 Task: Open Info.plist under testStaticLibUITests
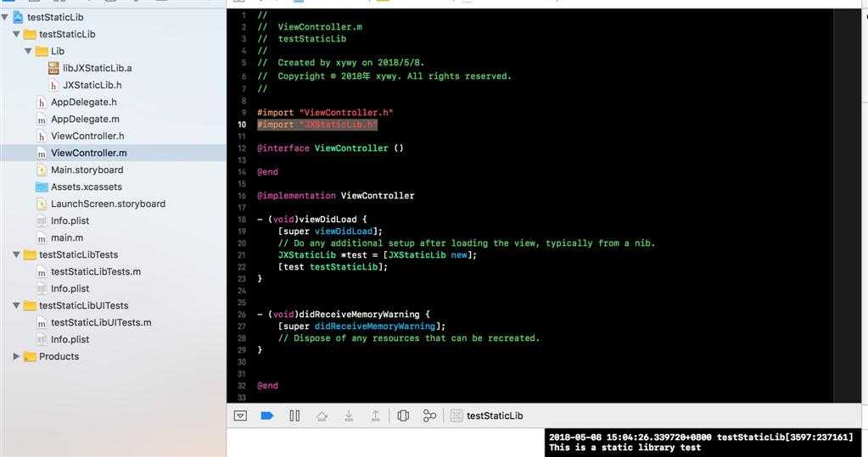[70, 340]
